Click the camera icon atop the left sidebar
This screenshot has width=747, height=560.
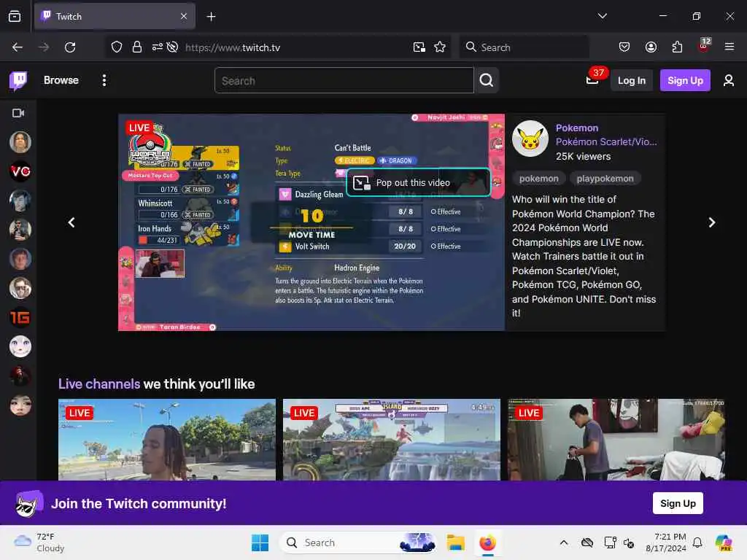(18, 113)
